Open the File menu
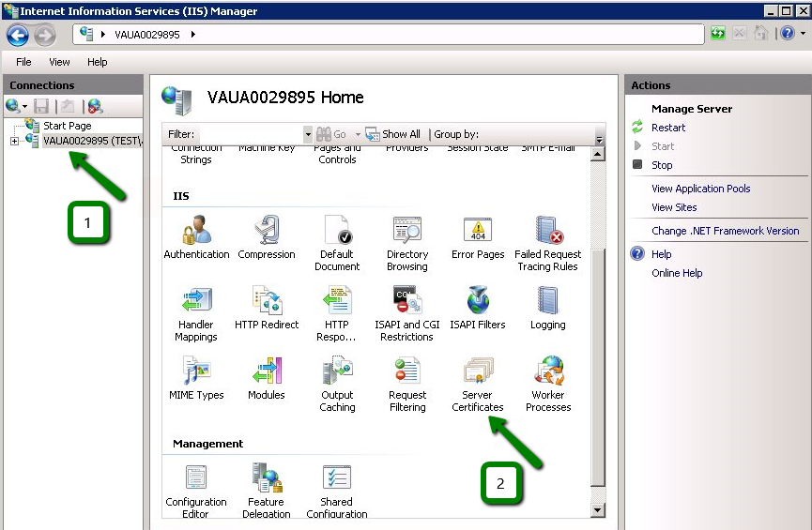The image size is (812, 530). click(23, 62)
